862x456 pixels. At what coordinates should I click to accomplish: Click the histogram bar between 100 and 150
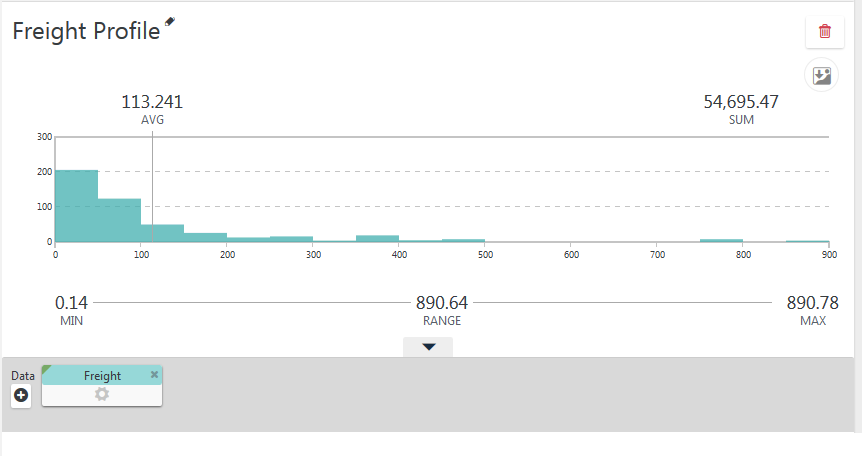pyautogui.click(x=162, y=233)
